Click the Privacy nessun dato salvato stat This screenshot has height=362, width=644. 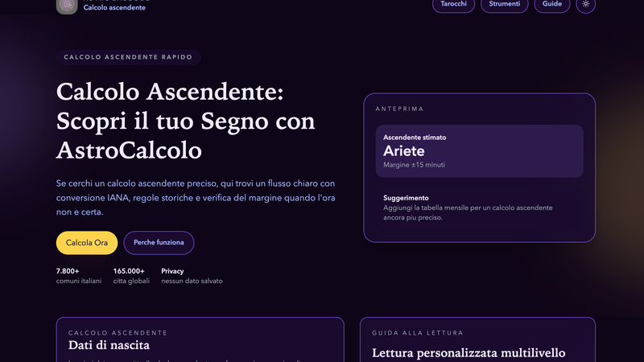[192, 276]
